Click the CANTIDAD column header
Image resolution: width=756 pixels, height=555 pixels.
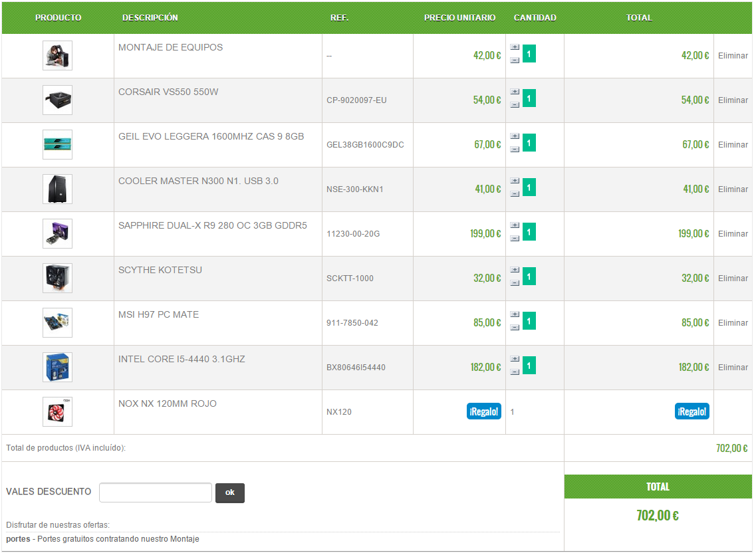[x=535, y=18]
